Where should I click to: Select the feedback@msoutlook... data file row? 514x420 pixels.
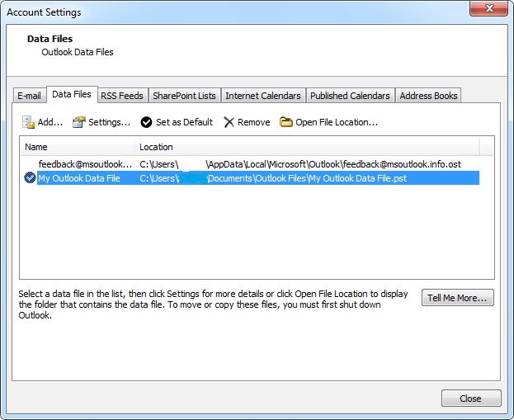point(250,164)
